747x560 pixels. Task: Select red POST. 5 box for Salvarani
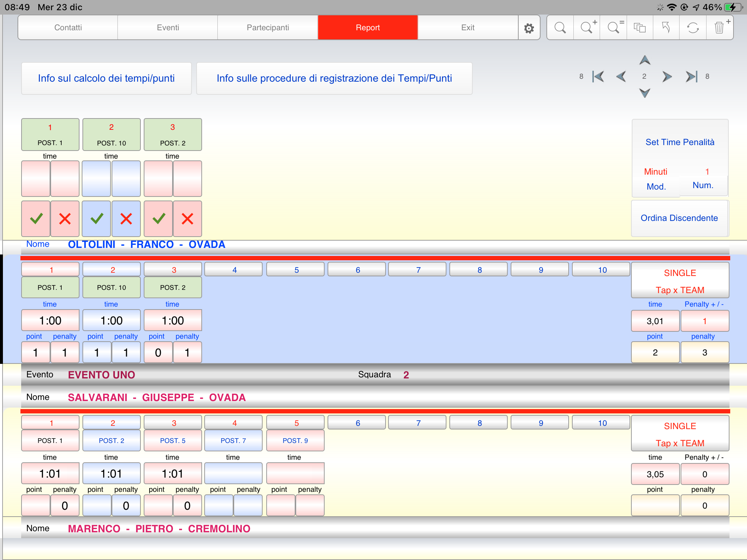[173, 440]
